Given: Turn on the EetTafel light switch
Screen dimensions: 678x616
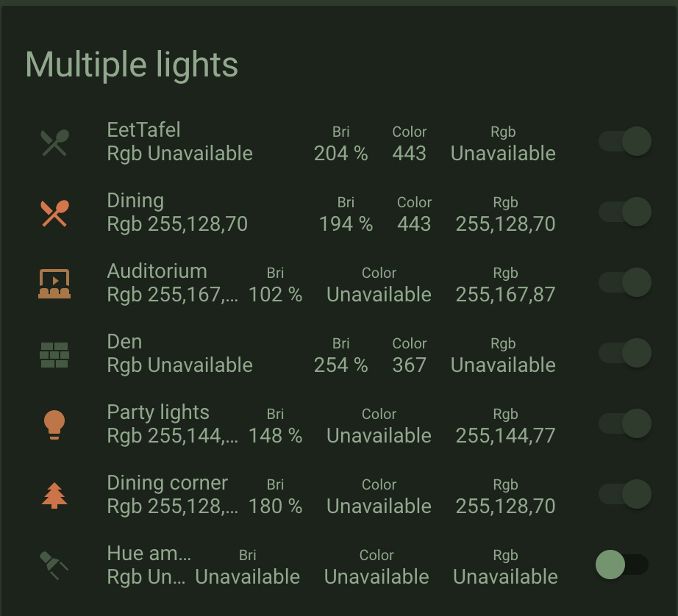Looking at the screenshot, I should pyautogui.click(x=624, y=141).
